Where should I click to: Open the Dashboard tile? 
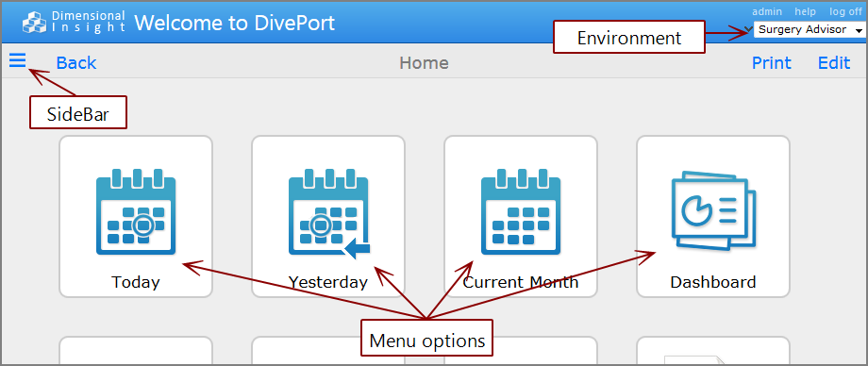click(x=713, y=217)
